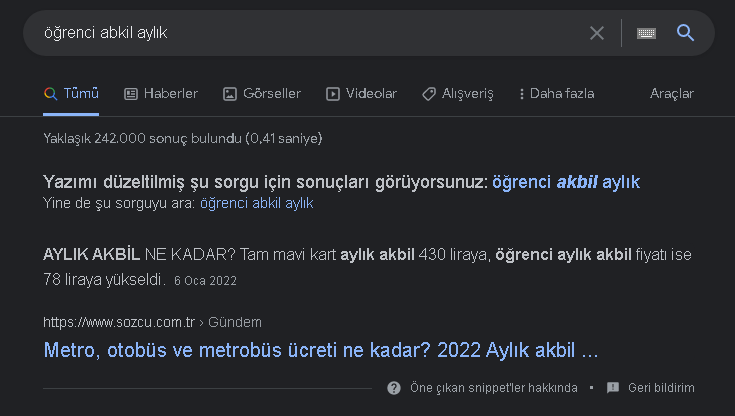The height and width of the screenshot is (416, 735).
Task: Search instead for original "öğrenci abkil aylık"
Action: click(257, 203)
